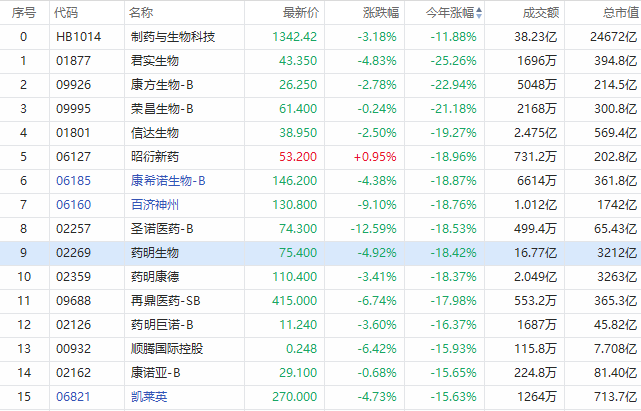Image resolution: width=641 pixels, height=411 pixels.
Task: Select the highlighted 药明生物 name cell
Action: (155, 253)
